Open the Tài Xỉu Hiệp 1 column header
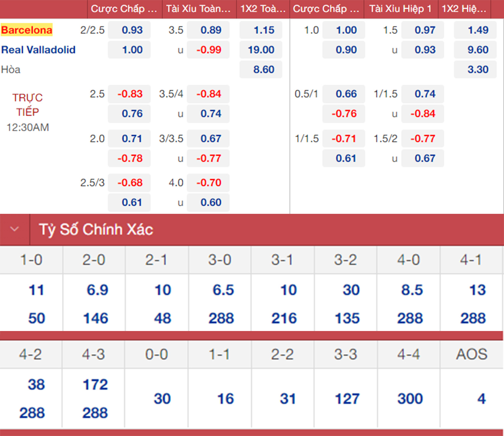Viewport: 504px width, 436px height. pyautogui.click(x=400, y=9)
